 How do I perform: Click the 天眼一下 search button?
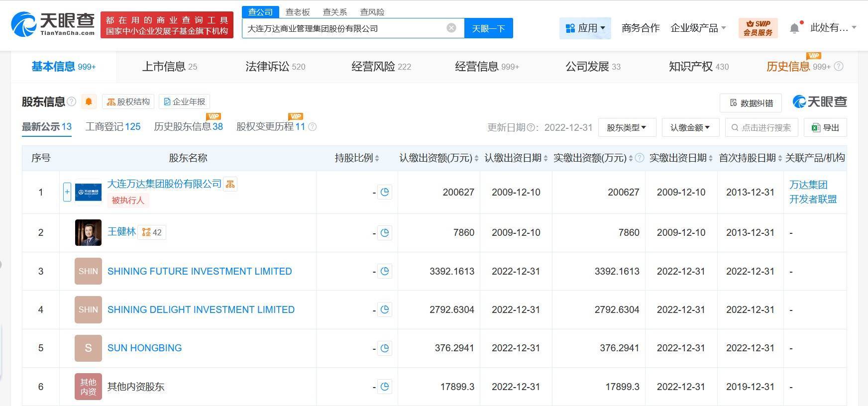488,28
